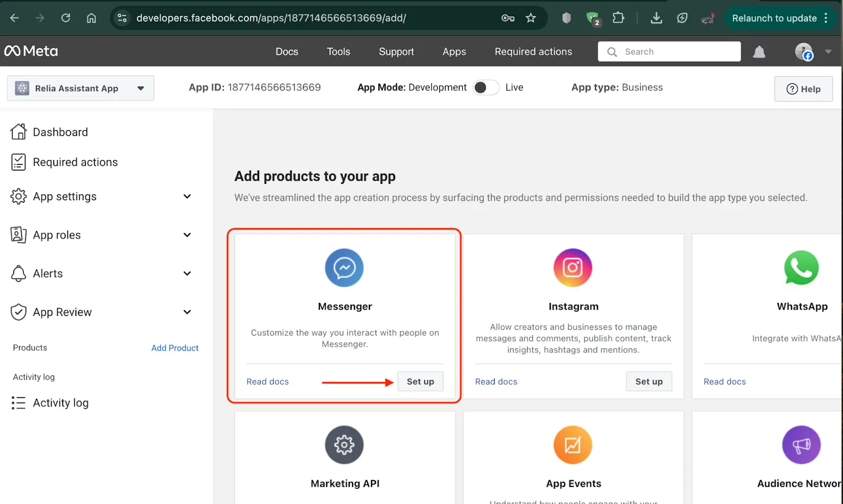Click Relaunch to update button
Viewport: 843px width, 504px height.
click(x=774, y=17)
